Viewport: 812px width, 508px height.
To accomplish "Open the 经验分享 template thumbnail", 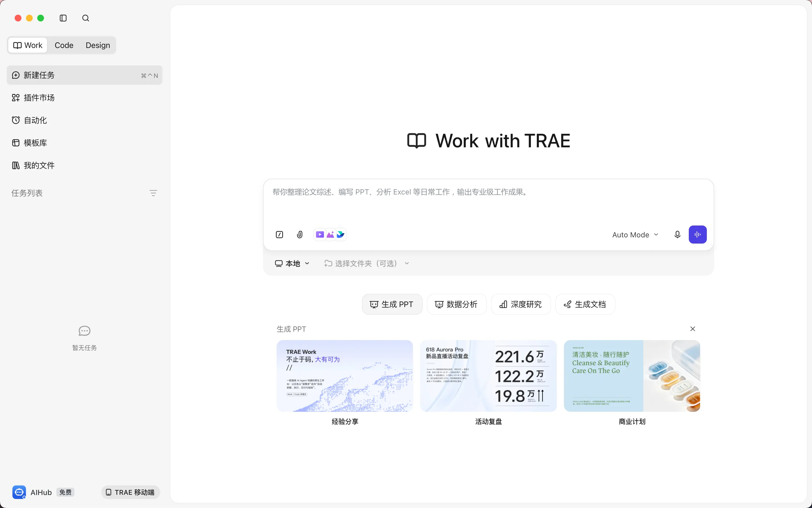I will tap(345, 376).
